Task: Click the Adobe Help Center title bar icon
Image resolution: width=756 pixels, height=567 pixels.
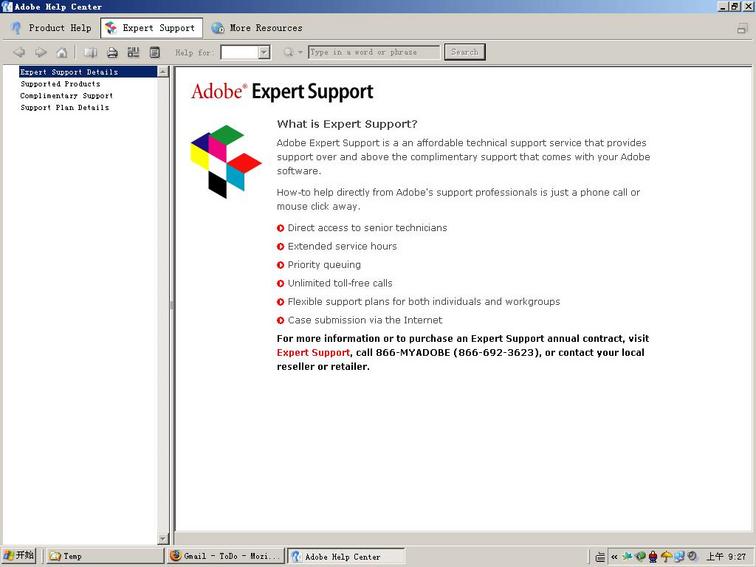Action: tap(7, 6)
